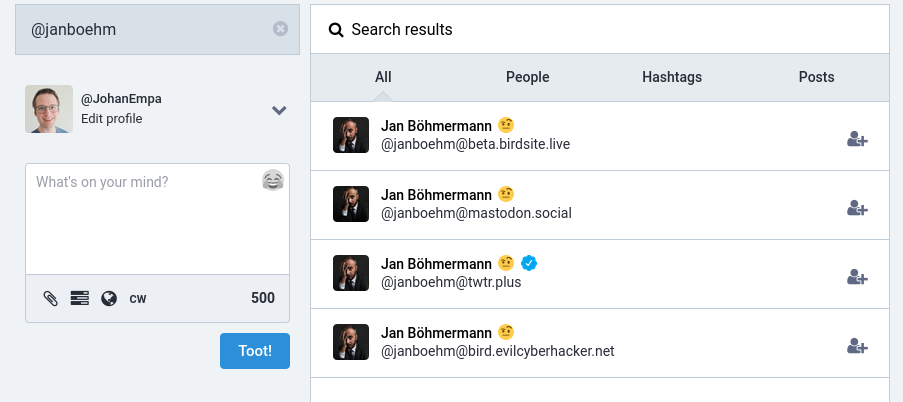This screenshot has height=402, width=903.
Task: Follow @janboehm@beta.birdsite.live account
Action: click(x=857, y=139)
